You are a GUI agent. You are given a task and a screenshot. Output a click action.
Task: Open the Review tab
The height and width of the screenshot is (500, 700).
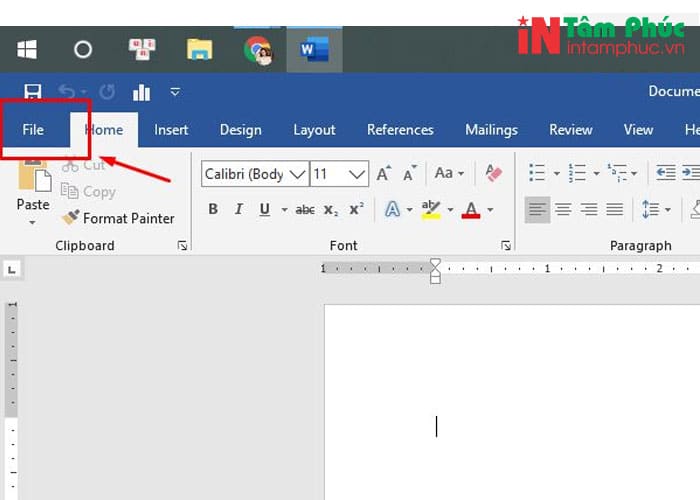pos(571,130)
